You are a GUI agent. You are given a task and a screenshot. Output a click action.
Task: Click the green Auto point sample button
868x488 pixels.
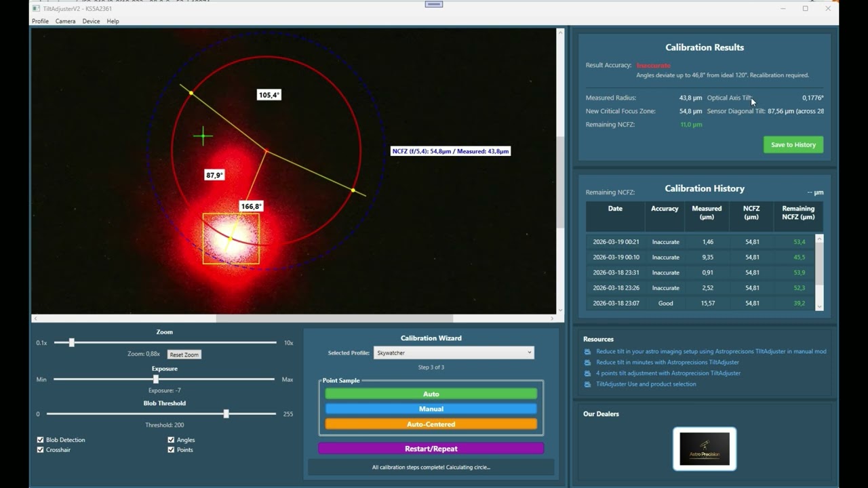click(431, 394)
